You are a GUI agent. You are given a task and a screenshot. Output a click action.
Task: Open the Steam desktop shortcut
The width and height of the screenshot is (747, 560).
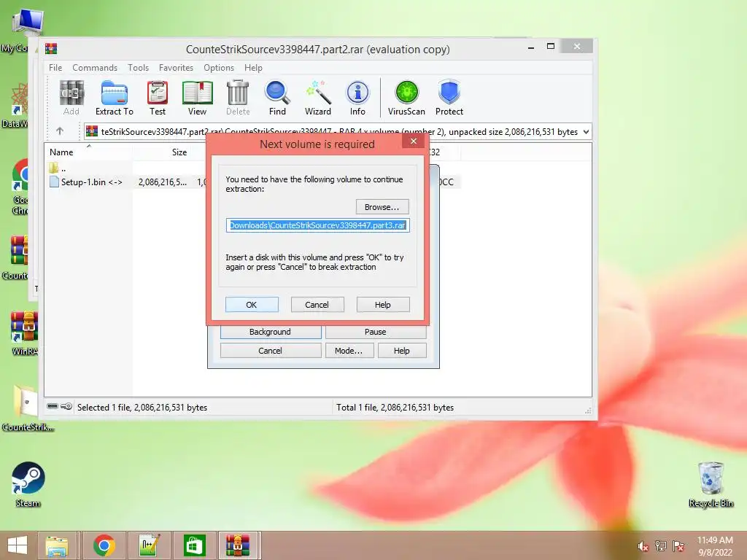28,484
